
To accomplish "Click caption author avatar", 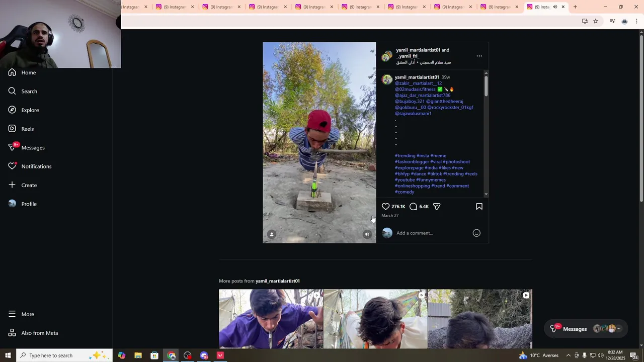I will 387,79.
